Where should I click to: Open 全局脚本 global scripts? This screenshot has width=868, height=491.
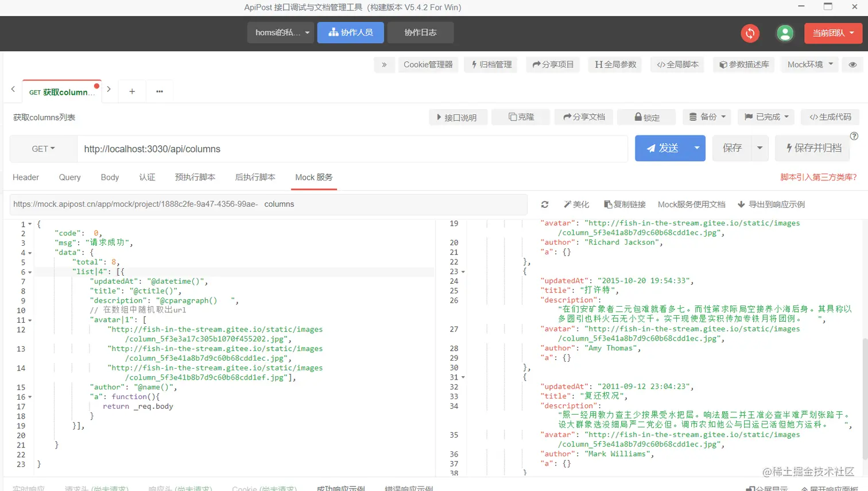pyautogui.click(x=677, y=65)
